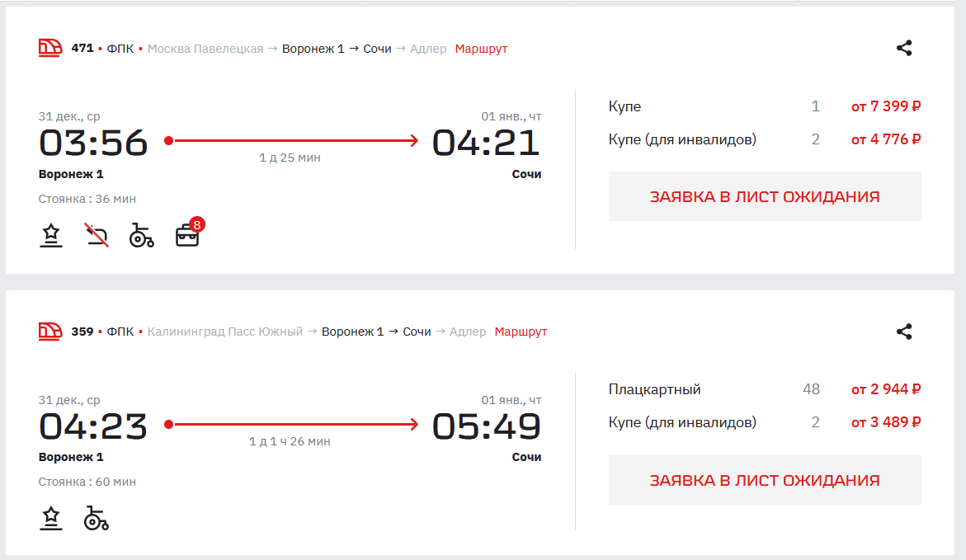Click the wheelchair accessibility icon for train 359
Screen dimensions: 966x560
[x=97, y=519]
